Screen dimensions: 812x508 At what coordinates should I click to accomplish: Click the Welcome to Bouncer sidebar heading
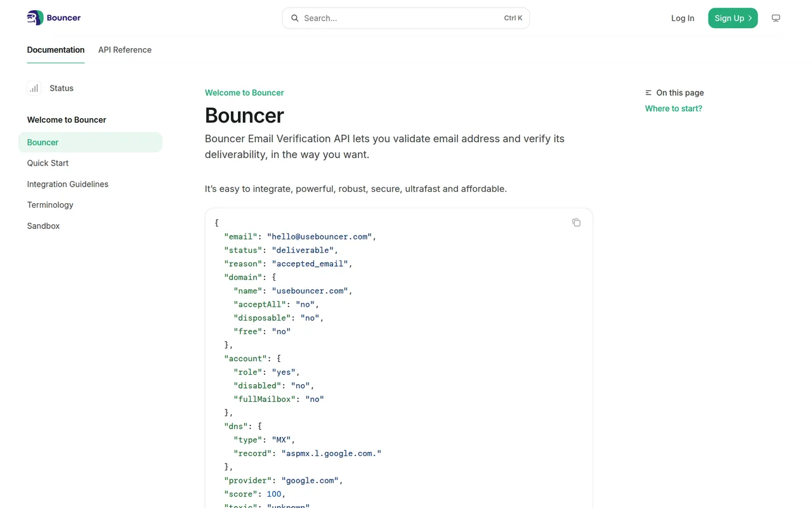(67, 120)
